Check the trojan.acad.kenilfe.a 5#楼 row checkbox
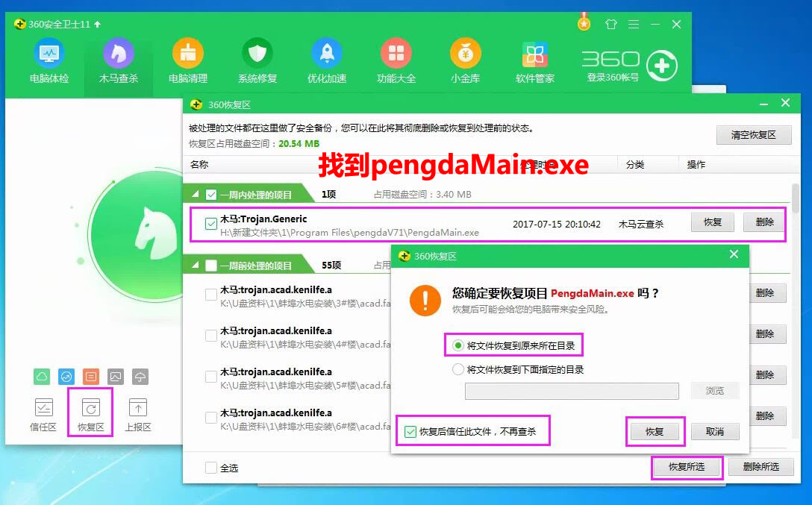 (x=210, y=377)
